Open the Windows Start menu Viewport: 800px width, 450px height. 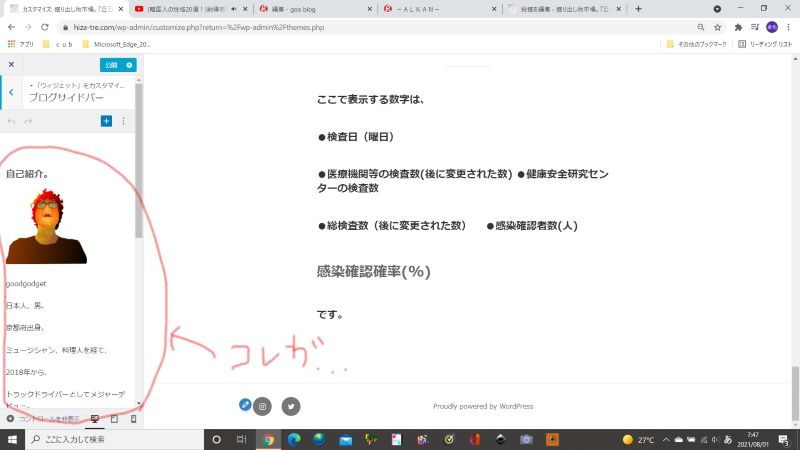click(12, 439)
